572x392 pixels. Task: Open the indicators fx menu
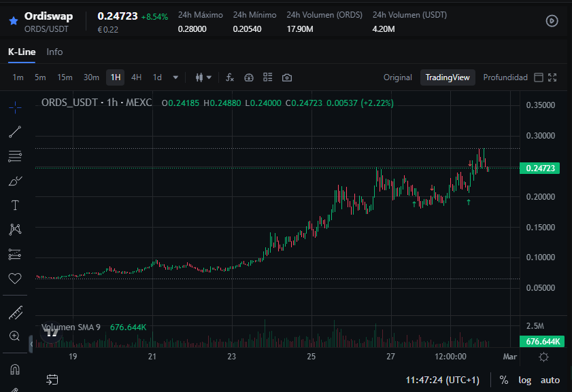(x=229, y=77)
